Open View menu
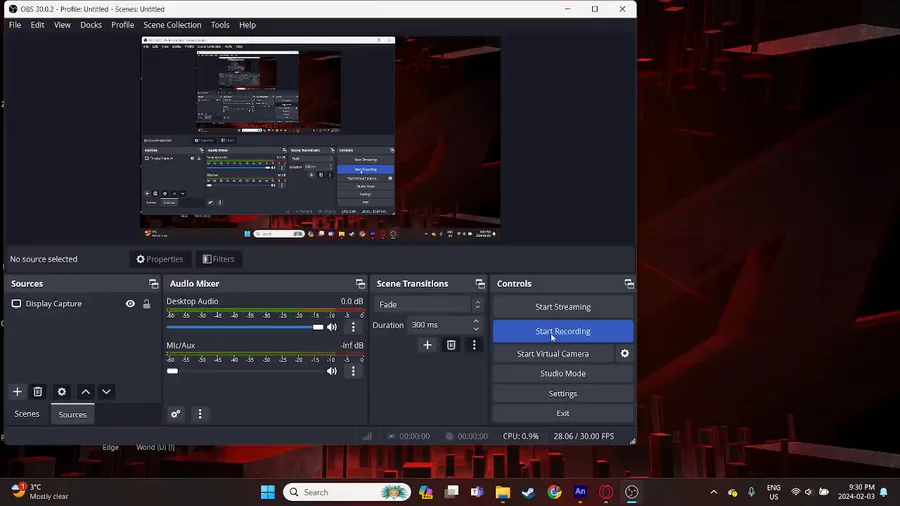Image resolution: width=900 pixels, height=506 pixels. pyautogui.click(x=62, y=25)
